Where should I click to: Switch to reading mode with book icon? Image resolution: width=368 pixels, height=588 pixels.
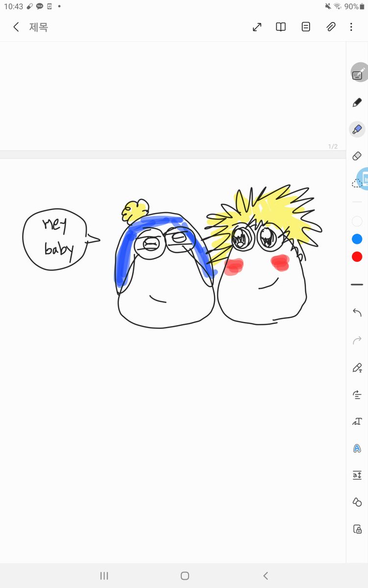pos(281,27)
